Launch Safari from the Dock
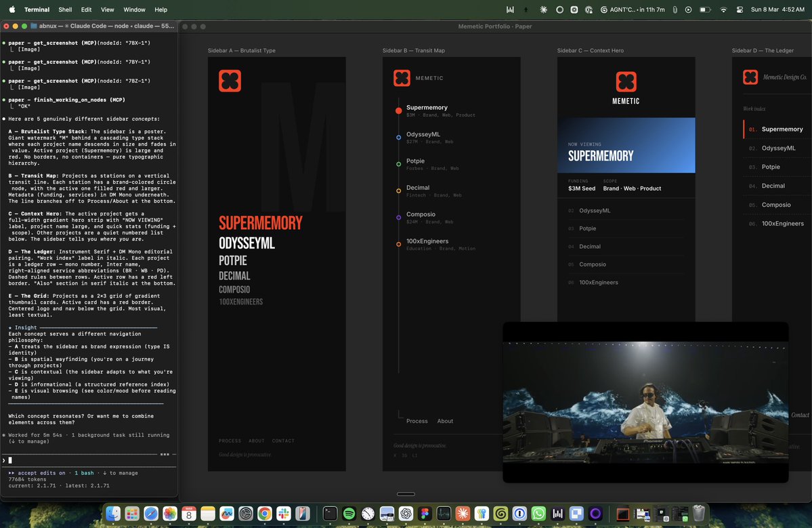 [x=151, y=514]
